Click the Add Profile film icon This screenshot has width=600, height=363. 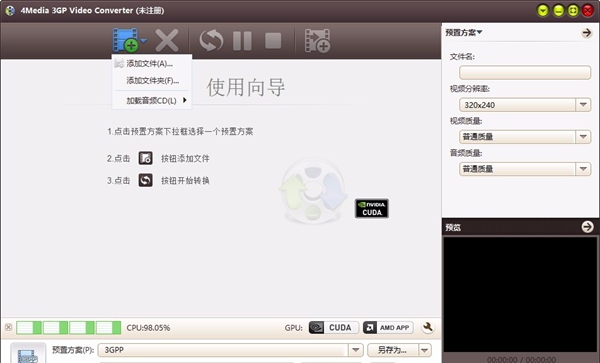(317, 40)
